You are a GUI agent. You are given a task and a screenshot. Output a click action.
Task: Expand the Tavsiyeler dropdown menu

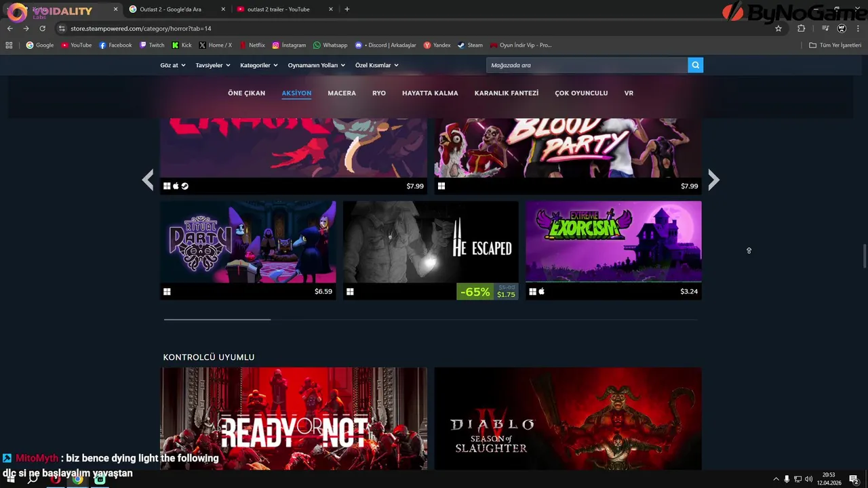[x=213, y=65]
